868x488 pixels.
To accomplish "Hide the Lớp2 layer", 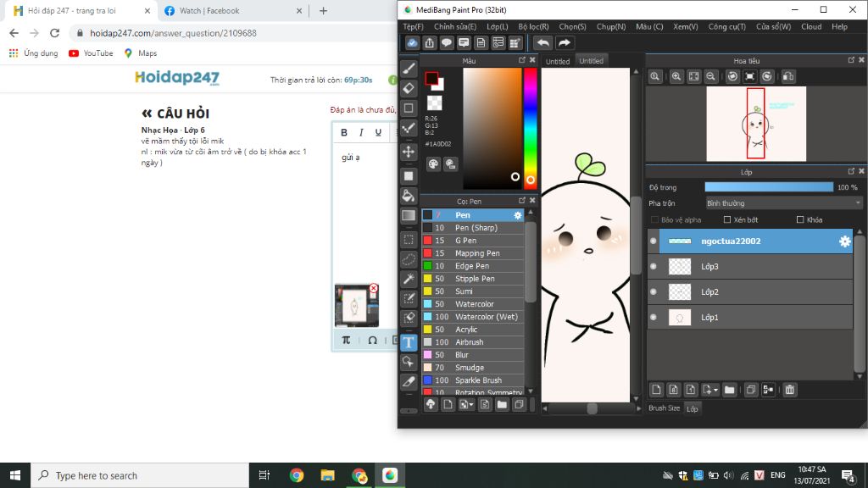I will tap(654, 292).
